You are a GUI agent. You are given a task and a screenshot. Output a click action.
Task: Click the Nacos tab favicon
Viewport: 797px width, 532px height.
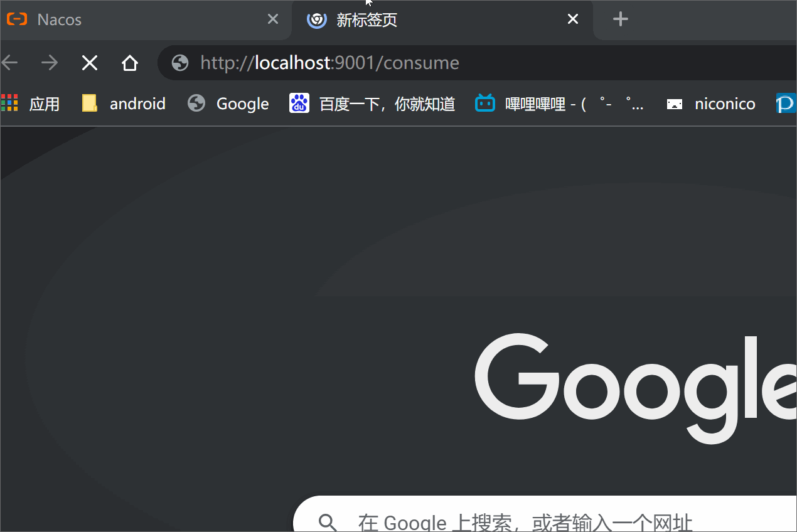[17, 19]
